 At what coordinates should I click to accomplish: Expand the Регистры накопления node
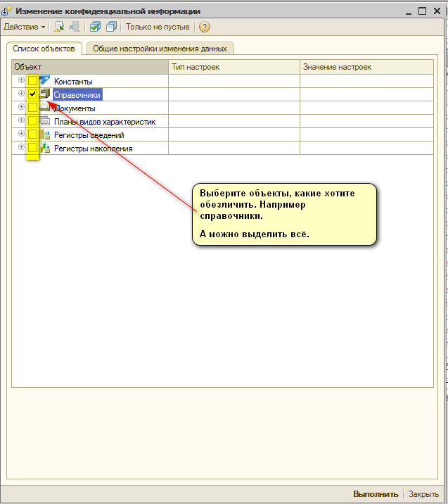click(x=21, y=147)
